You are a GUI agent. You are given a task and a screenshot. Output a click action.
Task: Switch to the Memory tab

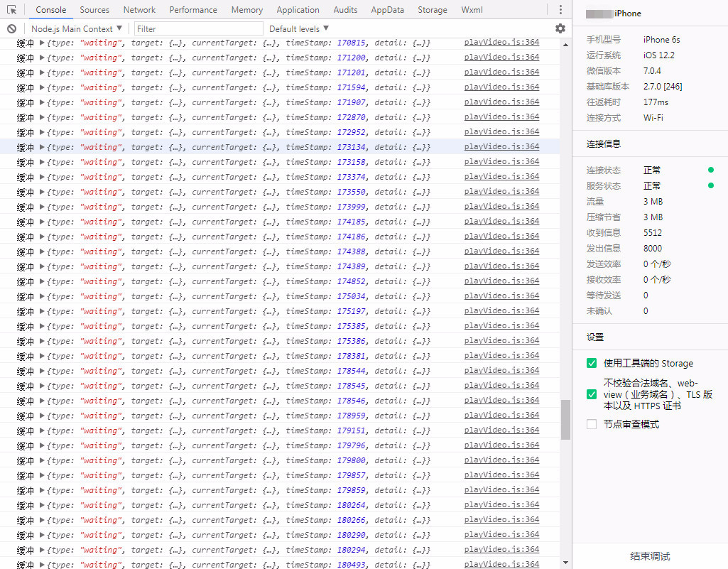tap(247, 10)
